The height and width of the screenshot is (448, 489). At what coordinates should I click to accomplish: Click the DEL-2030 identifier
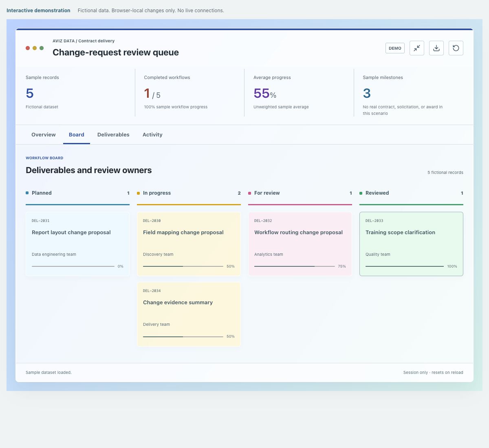[x=152, y=221]
